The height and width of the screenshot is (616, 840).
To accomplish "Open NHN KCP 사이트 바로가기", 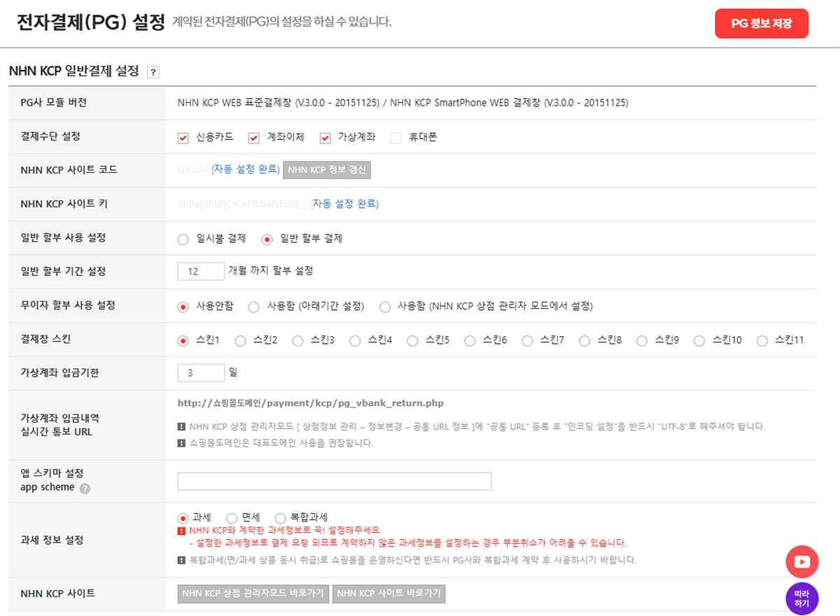I will click(388, 593).
